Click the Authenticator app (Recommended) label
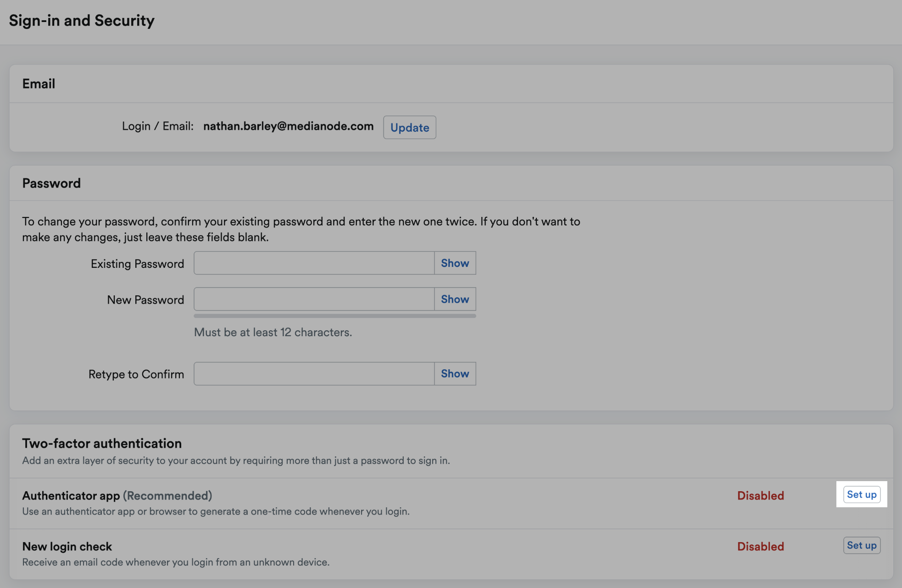The image size is (902, 588). 117,495
